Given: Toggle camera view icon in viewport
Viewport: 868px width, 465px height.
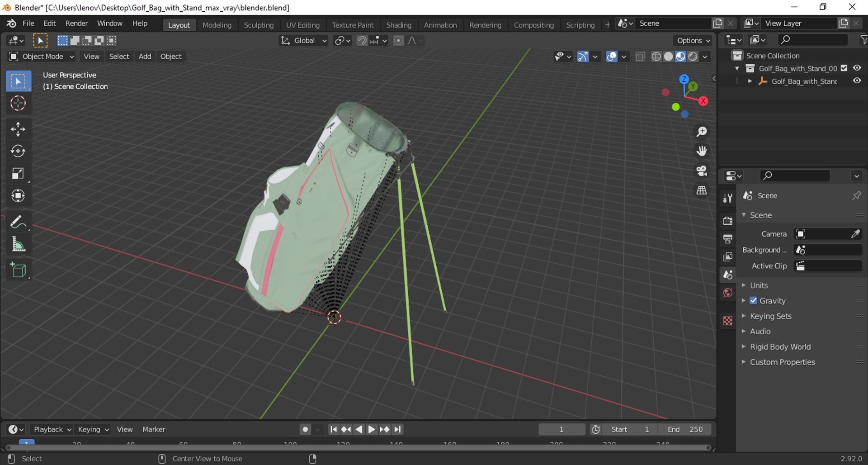Looking at the screenshot, I should tap(702, 171).
